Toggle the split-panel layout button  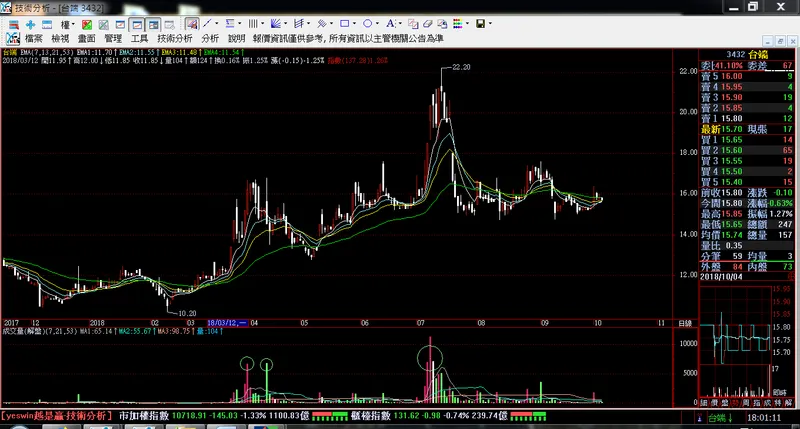point(153,23)
